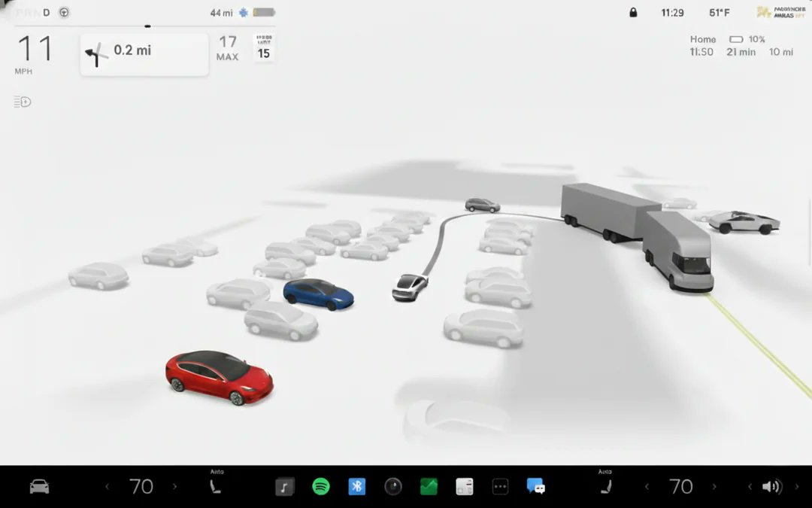812x508 pixels.
Task: Open the 0.2 mi left turn card
Action: (x=144, y=54)
